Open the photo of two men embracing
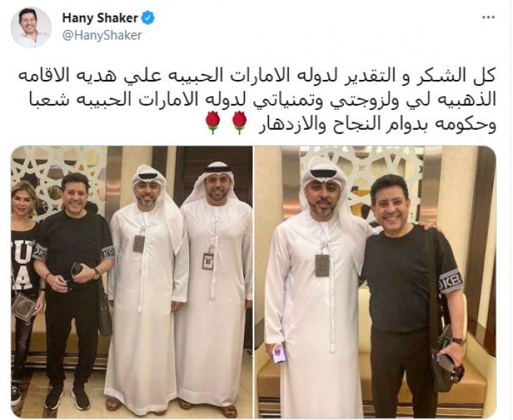This screenshot has height=420, width=513. tap(375, 282)
